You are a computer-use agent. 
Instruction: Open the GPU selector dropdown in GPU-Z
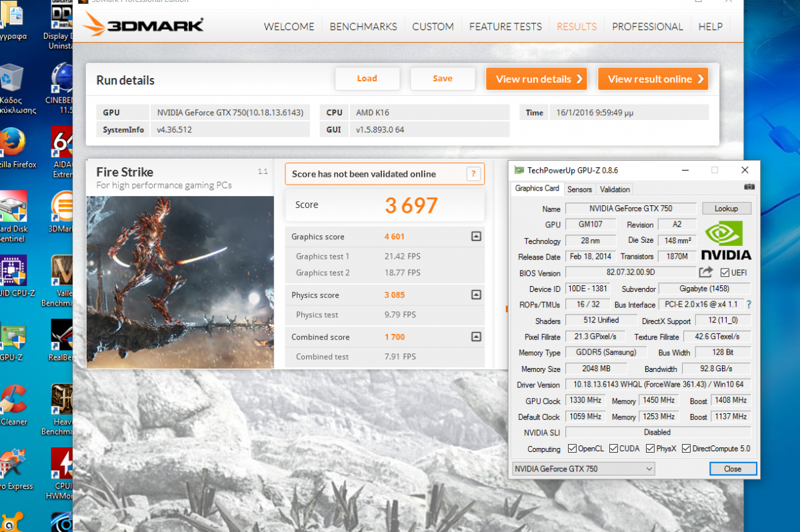click(583, 469)
